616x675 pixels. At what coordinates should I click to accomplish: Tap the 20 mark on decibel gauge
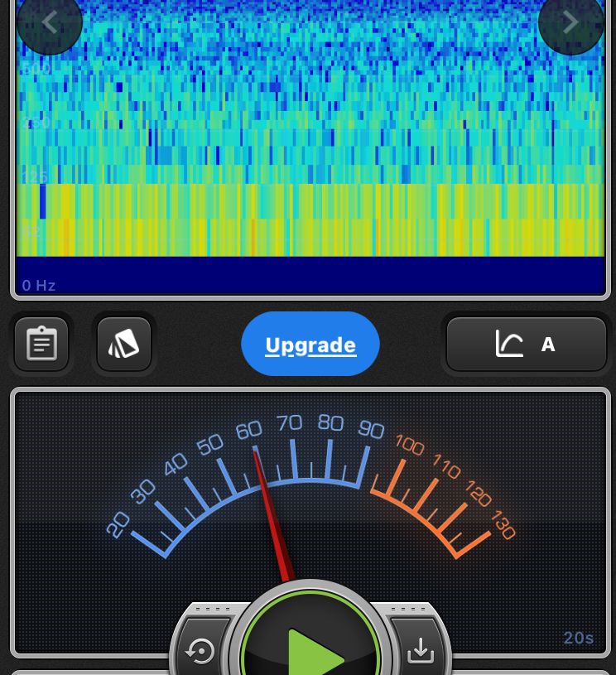(118, 523)
